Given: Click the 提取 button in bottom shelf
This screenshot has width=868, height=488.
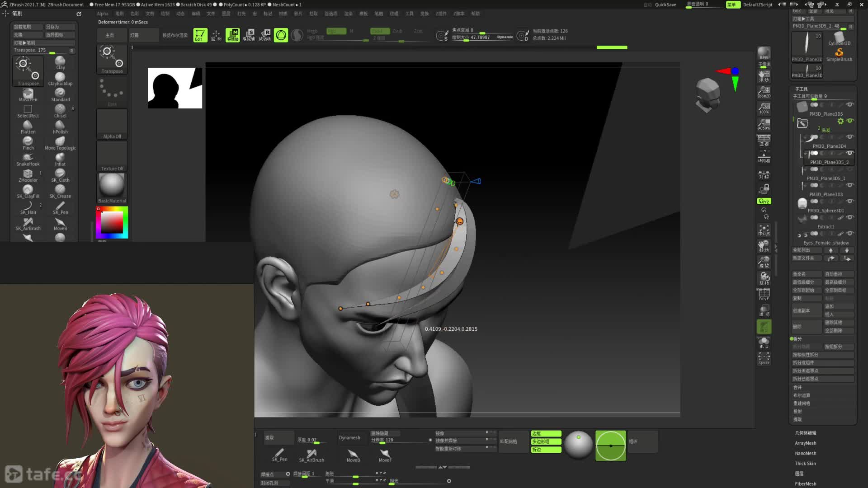Looking at the screenshot, I should click(x=279, y=437).
